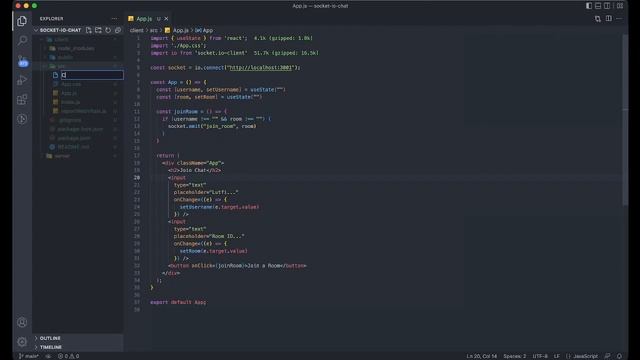
Task: Open the Explorer view in activity bar
Action: coord(22,21)
